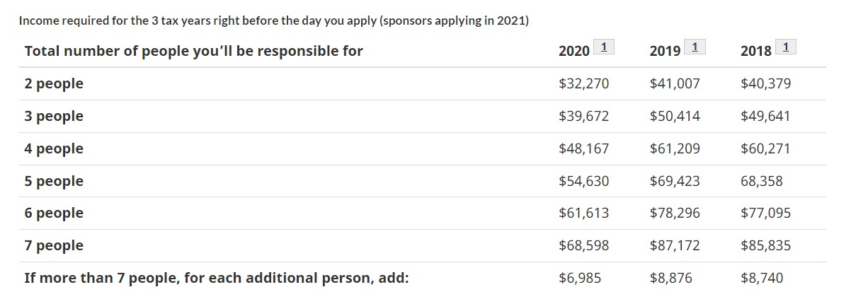This screenshot has height=304, width=868.
Task: Select the '3 people' row label
Action: (x=54, y=117)
